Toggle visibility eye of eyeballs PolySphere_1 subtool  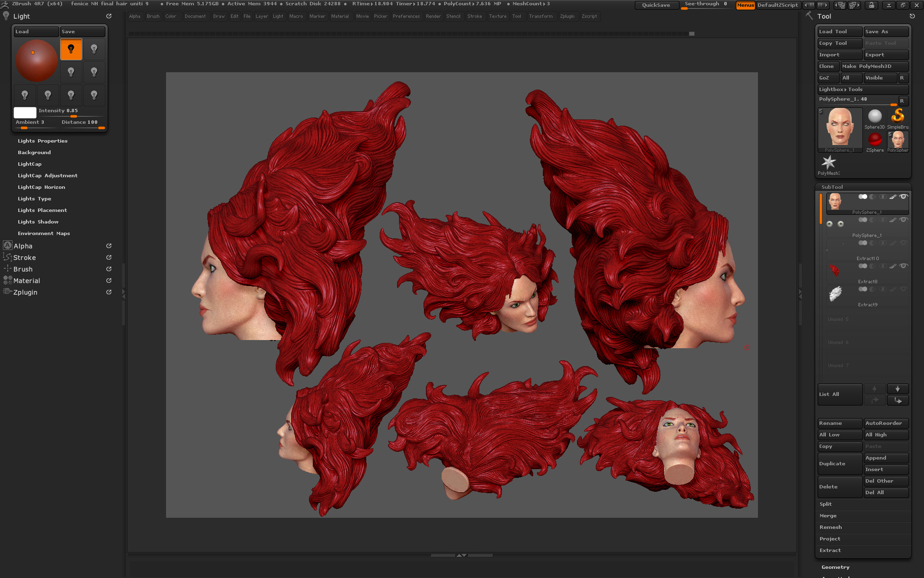903,220
